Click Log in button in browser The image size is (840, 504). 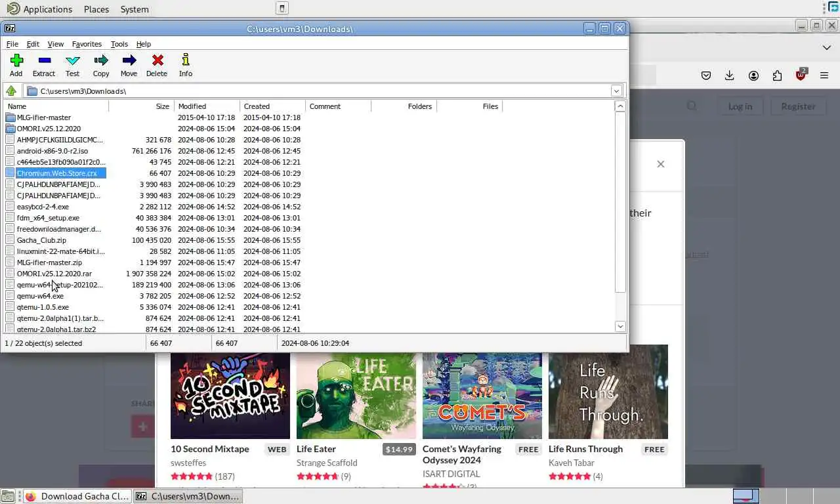coord(740,106)
